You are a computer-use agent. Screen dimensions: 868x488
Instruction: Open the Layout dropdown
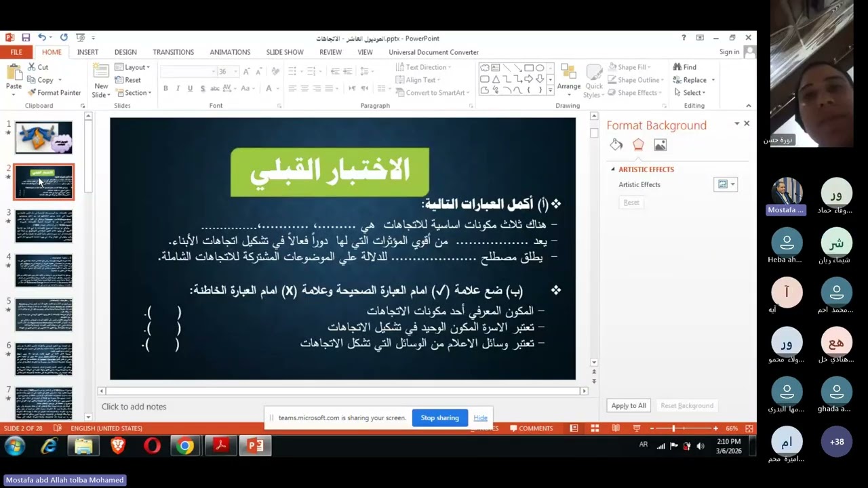pyautogui.click(x=132, y=67)
